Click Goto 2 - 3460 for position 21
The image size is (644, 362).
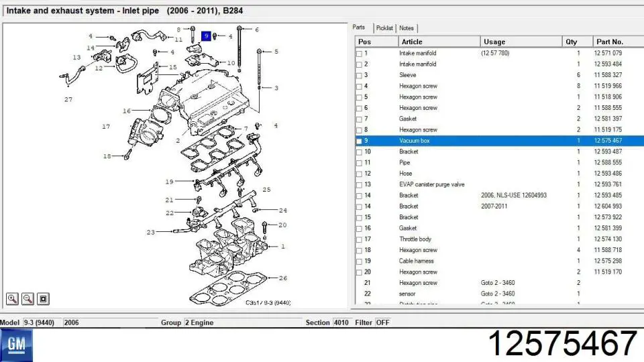point(498,283)
